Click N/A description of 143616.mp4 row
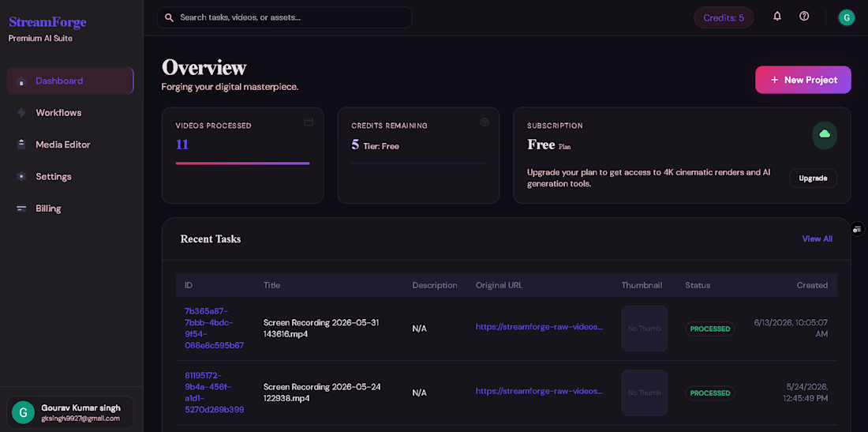Screen dimensions: 868x432 [420, 329]
